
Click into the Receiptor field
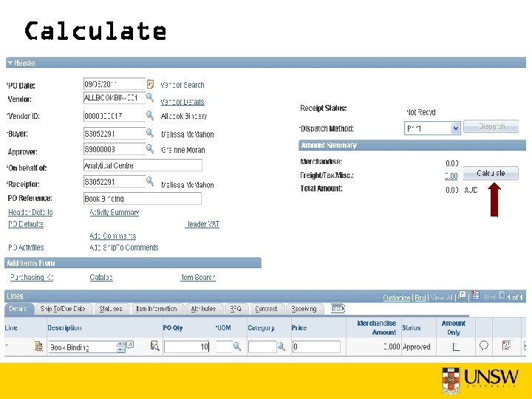tap(115, 182)
